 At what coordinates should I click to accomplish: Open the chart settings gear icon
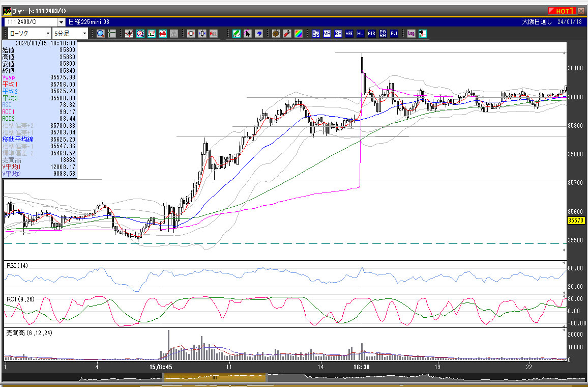[276, 34]
